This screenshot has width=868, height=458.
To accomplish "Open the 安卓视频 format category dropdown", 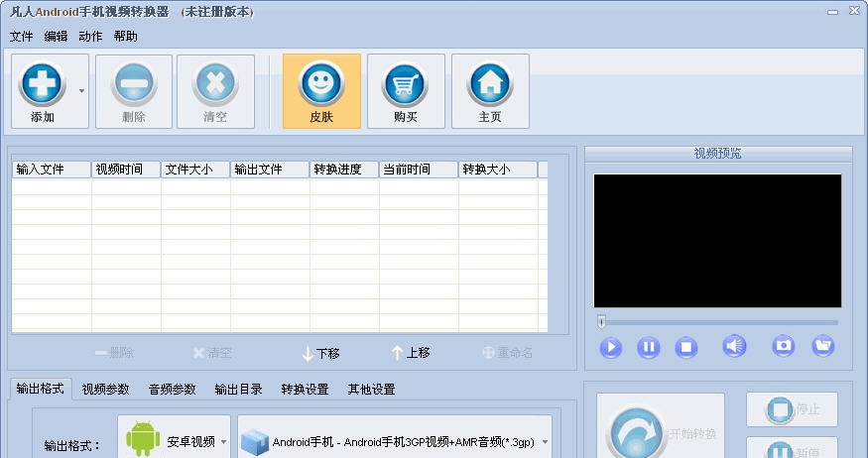I will pos(175,437).
